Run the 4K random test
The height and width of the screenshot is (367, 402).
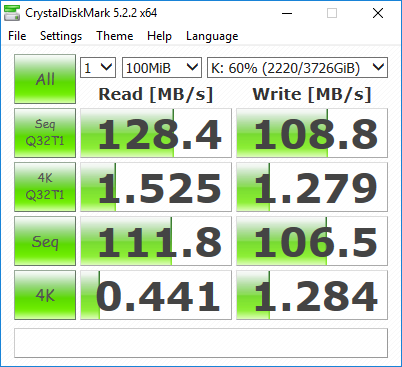pyautogui.click(x=45, y=295)
